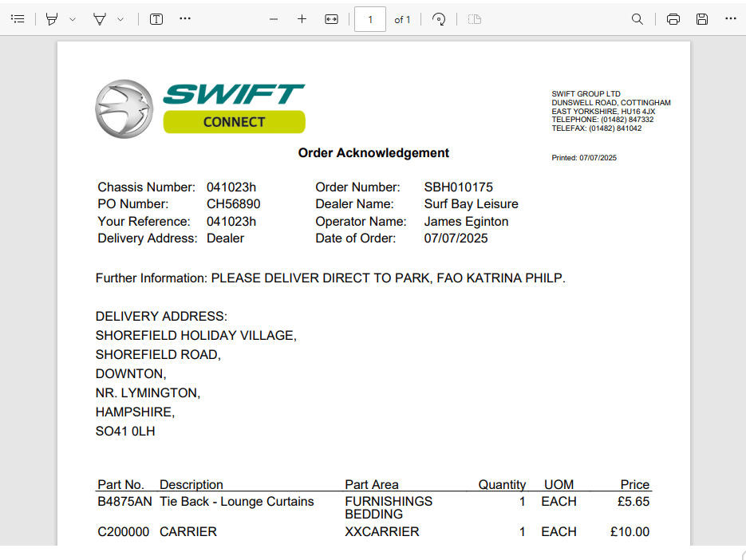746x560 pixels.
Task: Click TELEPHONE: (01482) 847332 text
Action: [x=602, y=120]
